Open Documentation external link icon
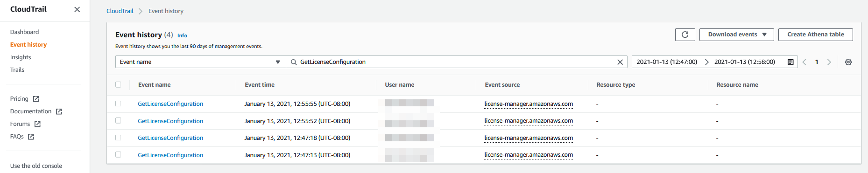 (x=59, y=111)
